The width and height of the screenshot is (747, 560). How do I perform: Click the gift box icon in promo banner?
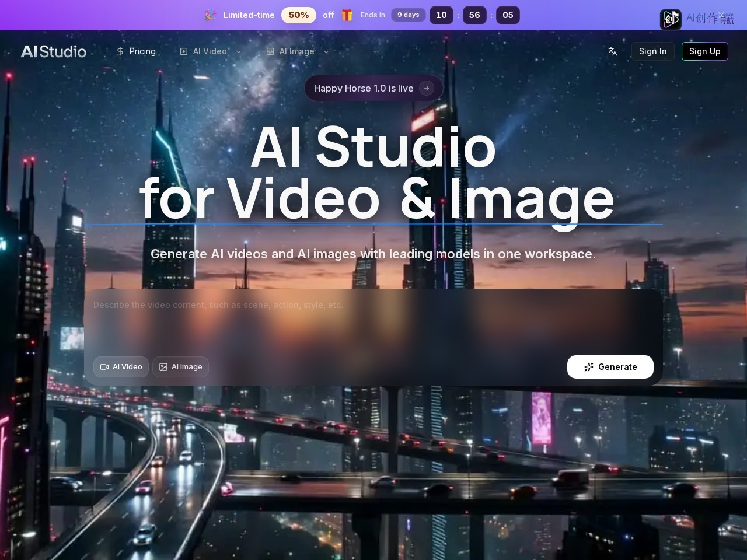(347, 15)
